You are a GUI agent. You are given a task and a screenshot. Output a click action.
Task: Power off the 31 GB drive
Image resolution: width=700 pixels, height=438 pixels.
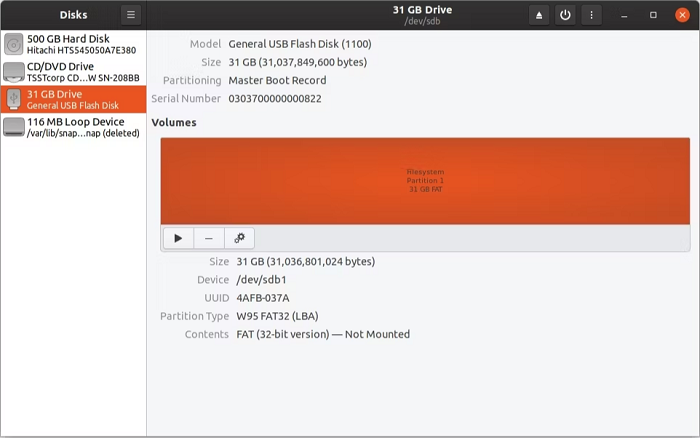pyautogui.click(x=565, y=15)
